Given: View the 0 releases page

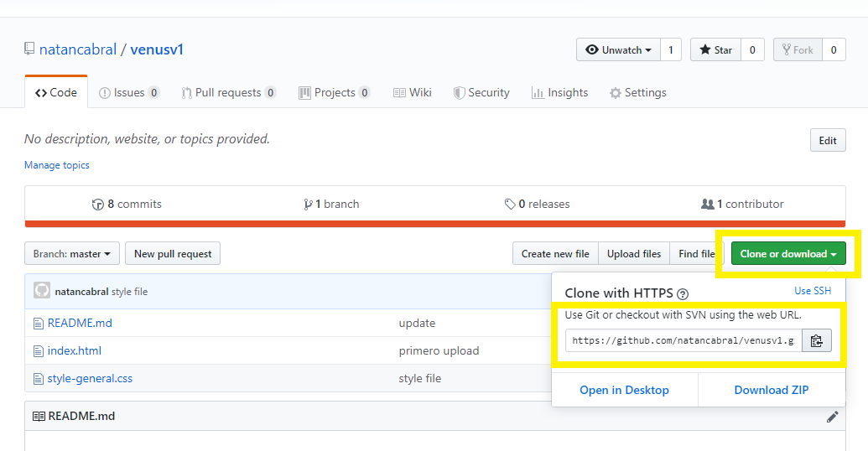Looking at the screenshot, I should (537, 204).
